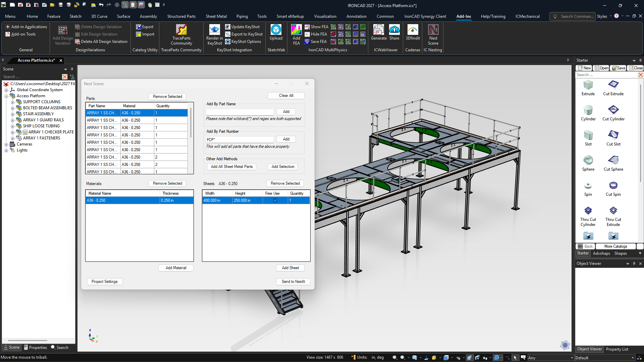
Task: Select the A36 - 0.250 material row
Action: pyautogui.click(x=139, y=200)
